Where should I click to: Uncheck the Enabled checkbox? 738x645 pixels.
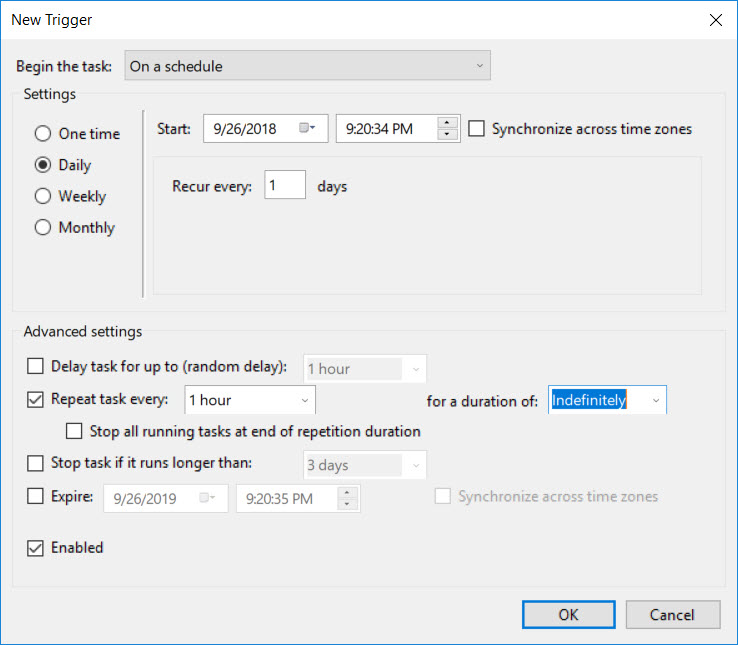click(36, 548)
